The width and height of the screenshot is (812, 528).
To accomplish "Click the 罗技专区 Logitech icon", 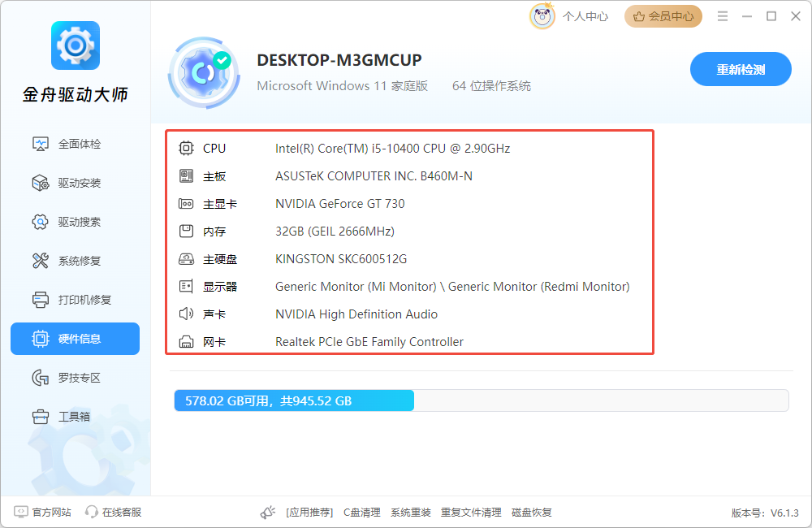I will tap(41, 378).
